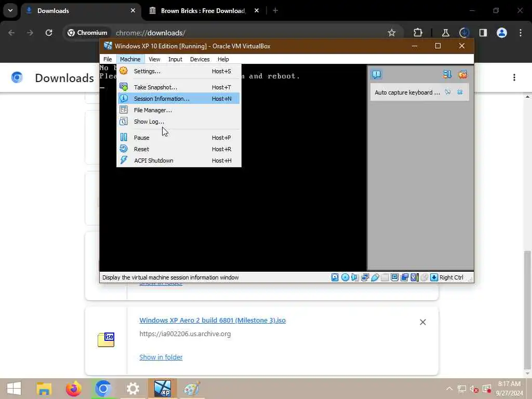Click the optical disk status bar icon

coord(345,277)
